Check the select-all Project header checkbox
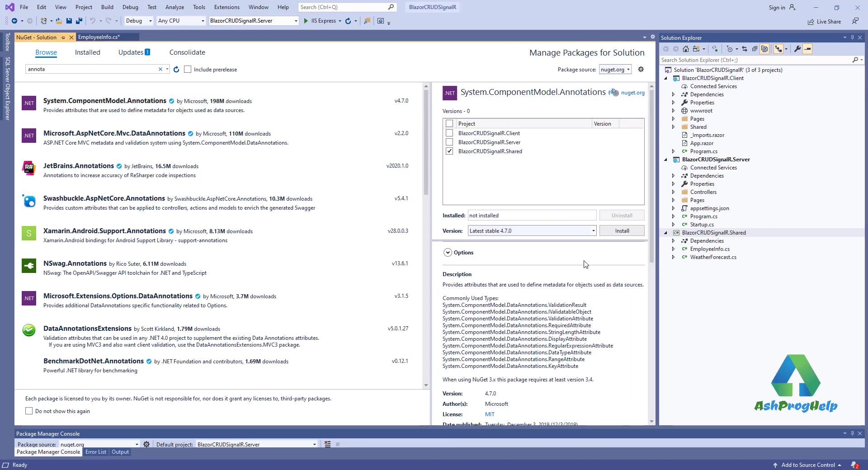The width and height of the screenshot is (868, 470). pyautogui.click(x=449, y=123)
